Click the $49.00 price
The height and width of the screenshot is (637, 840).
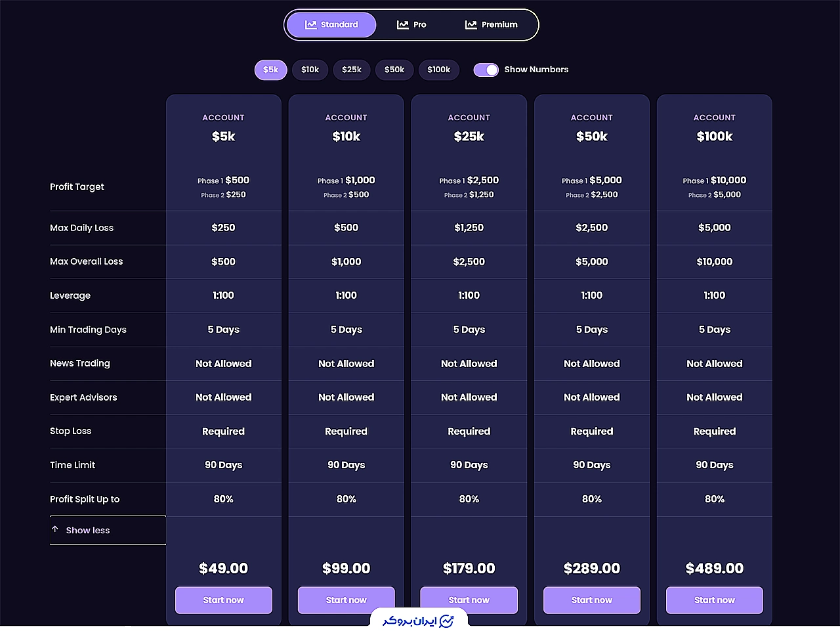[224, 569]
